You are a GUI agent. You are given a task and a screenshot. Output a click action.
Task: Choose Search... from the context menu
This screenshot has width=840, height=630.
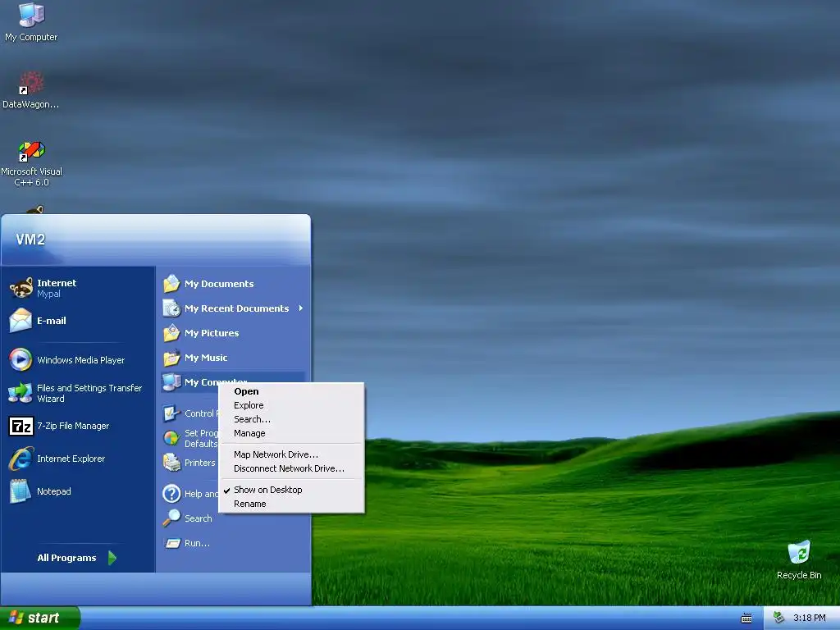click(x=291, y=419)
